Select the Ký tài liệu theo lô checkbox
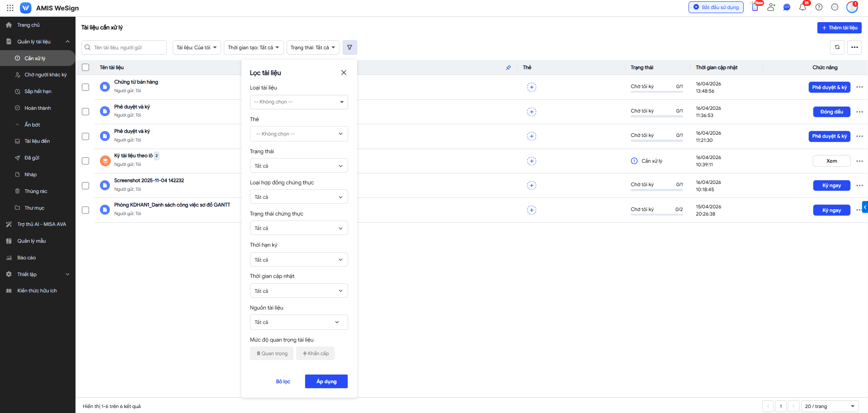Screen dimensions: 868x413 click(85, 161)
